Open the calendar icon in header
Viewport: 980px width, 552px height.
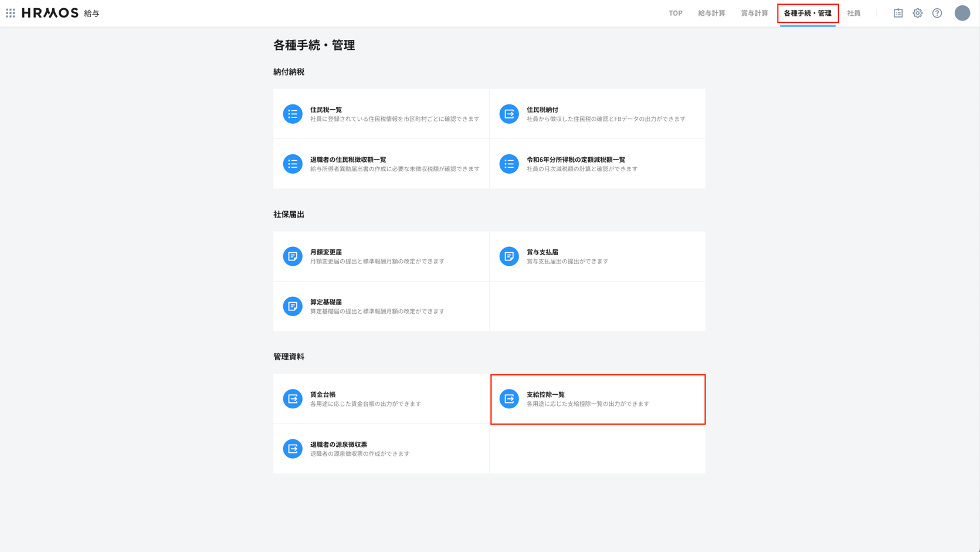click(x=898, y=13)
